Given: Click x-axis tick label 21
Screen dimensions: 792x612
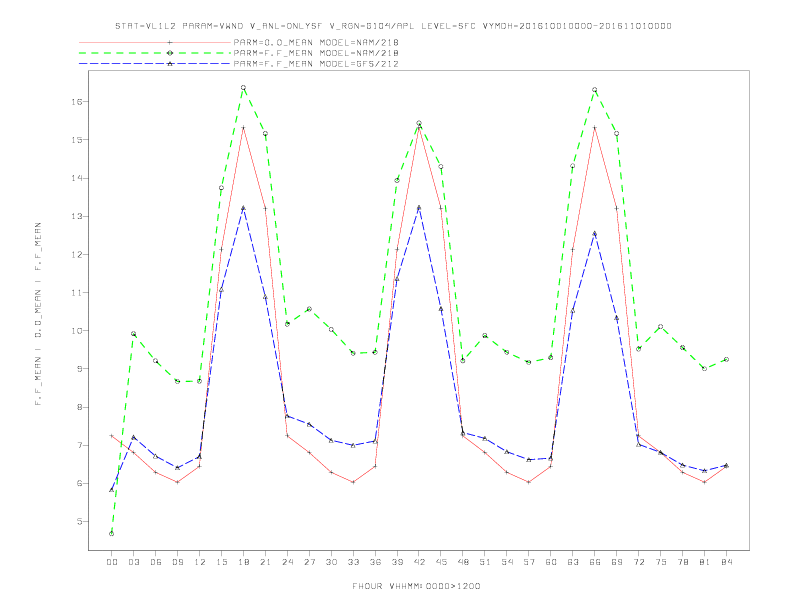Looking at the screenshot, I should pos(265,562).
